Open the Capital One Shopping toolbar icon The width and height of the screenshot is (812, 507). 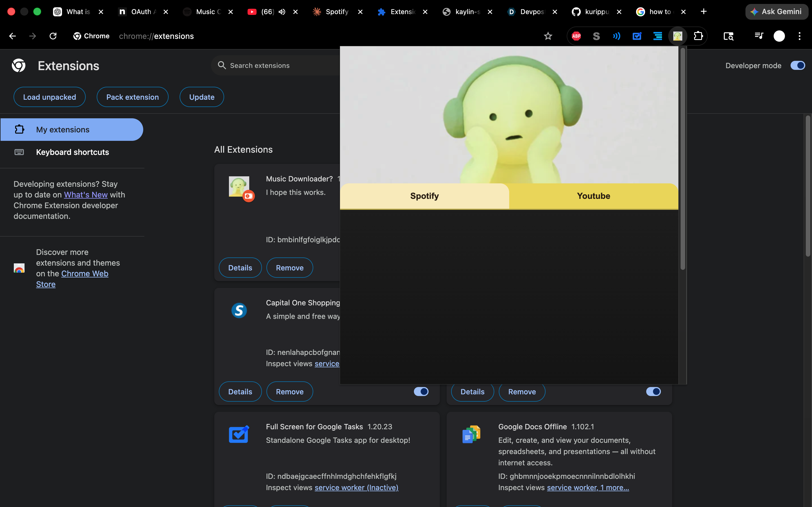pos(596,36)
